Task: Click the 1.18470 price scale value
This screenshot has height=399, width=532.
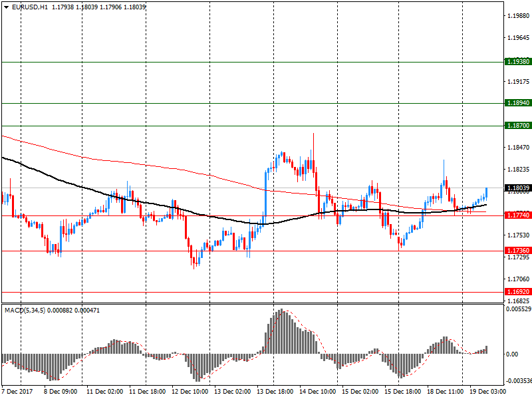Action: pos(518,147)
